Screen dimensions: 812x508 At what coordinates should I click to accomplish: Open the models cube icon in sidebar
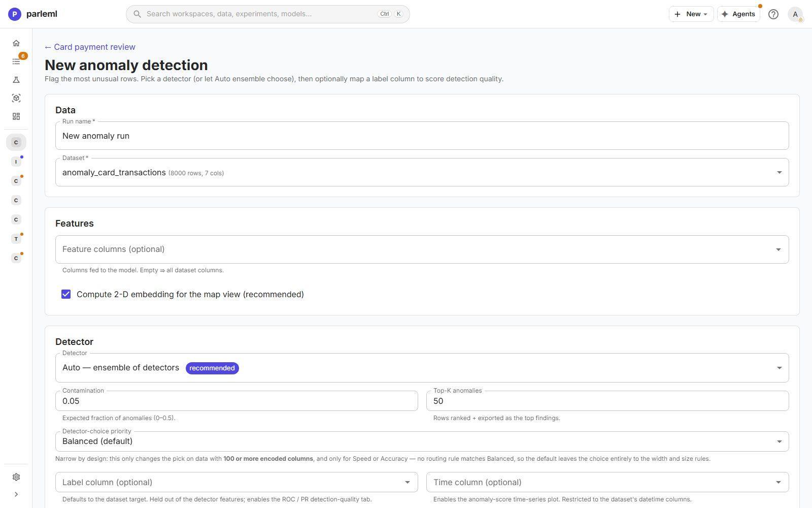tap(16, 98)
